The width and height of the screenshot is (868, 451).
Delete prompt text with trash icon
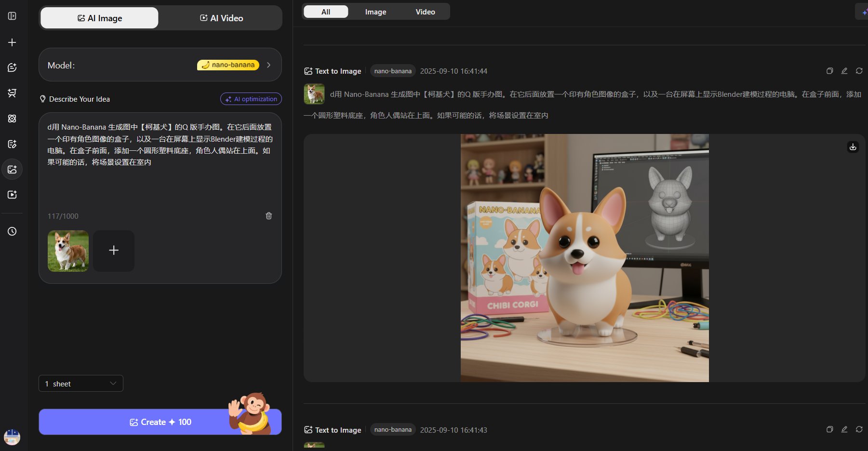[269, 216]
